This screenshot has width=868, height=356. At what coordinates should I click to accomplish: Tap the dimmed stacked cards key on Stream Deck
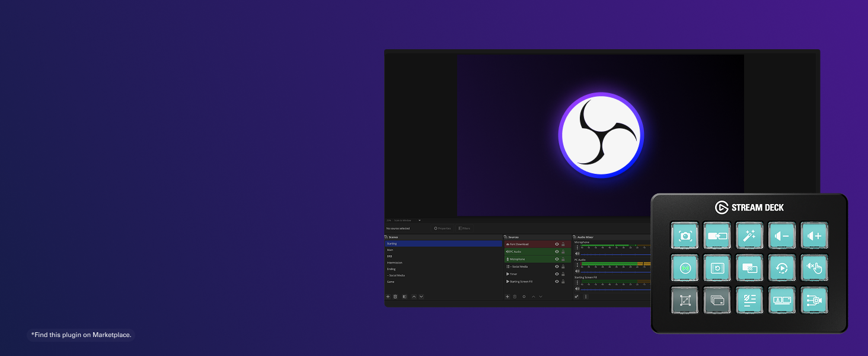[717, 300]
